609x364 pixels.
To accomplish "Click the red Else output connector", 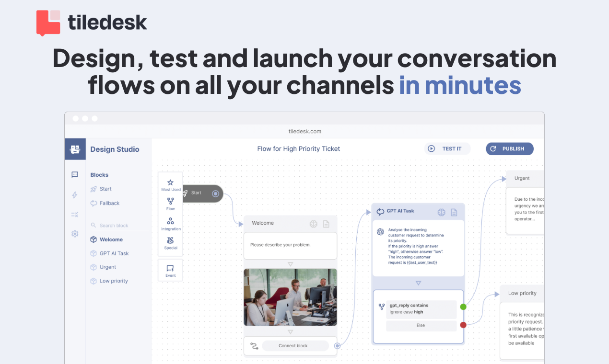I will coord(463,325).
